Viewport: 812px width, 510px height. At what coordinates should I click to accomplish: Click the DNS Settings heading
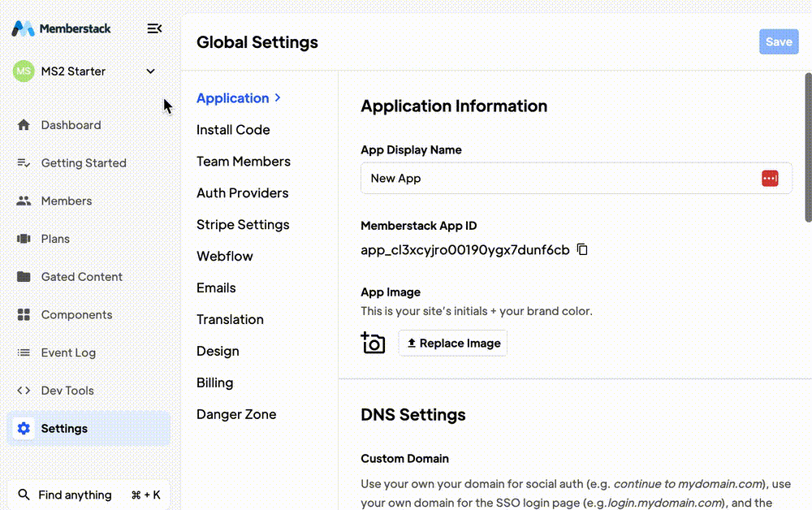[x=412, y=415]
